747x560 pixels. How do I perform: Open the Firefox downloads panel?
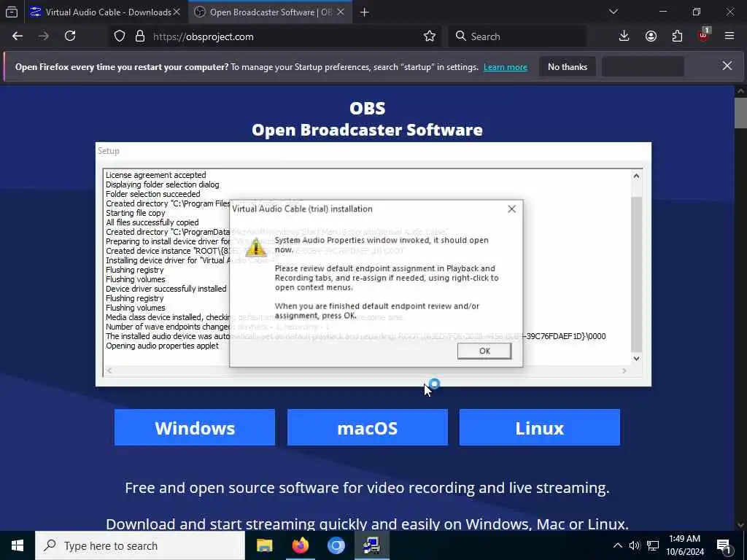point(624,36)
